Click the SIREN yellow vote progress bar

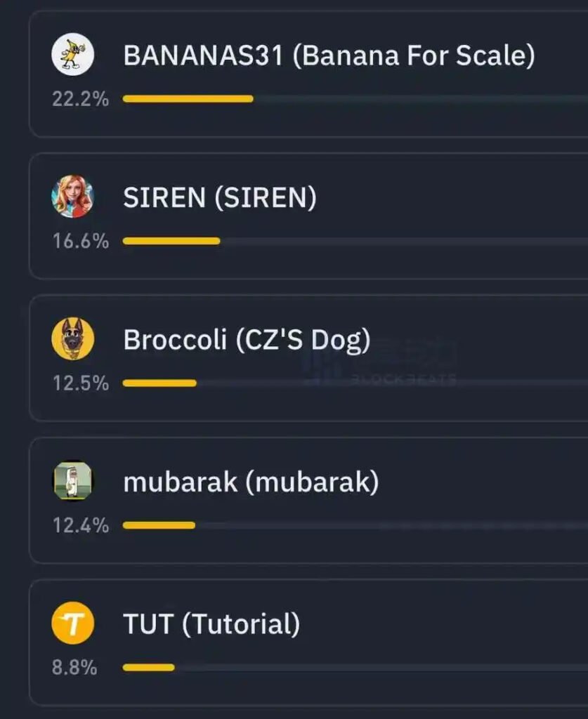click(171, 241)
